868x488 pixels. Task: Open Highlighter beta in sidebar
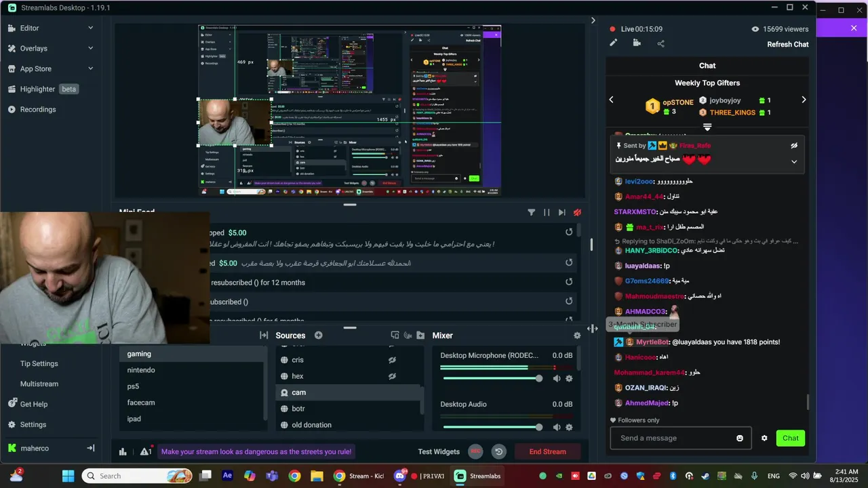click(x=43, y=89)
